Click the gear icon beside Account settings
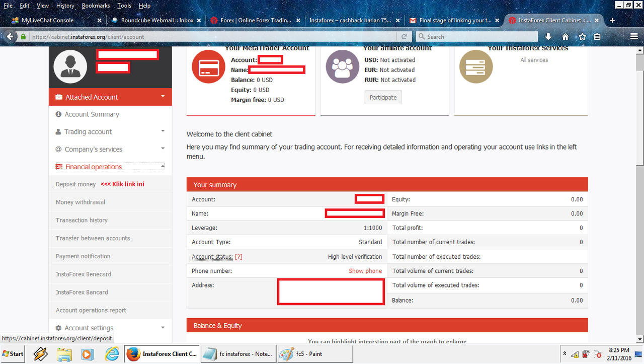 59,328
